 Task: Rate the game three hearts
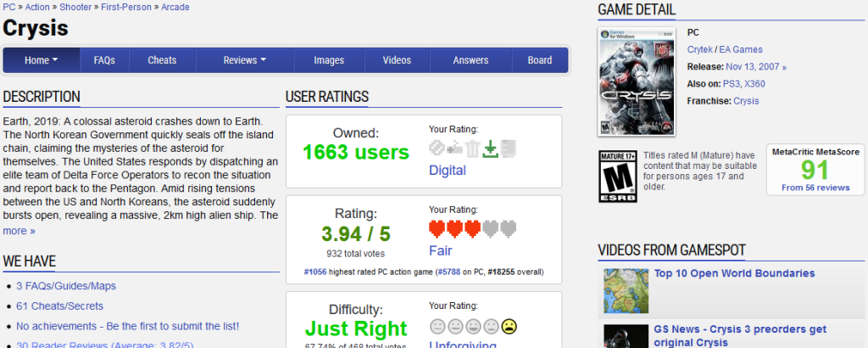(x=473, y=229)
